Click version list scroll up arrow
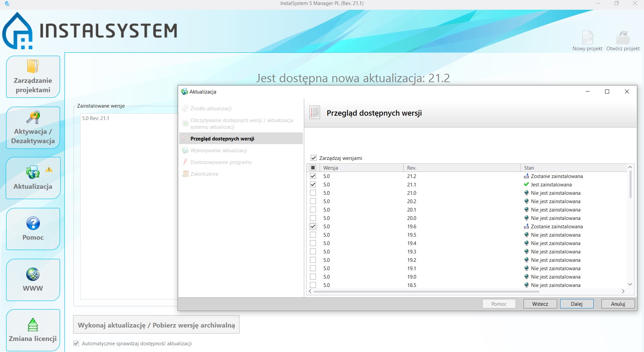Image resolution: width=644 pixels, height=352 pixels. click(x=630, y=167)
